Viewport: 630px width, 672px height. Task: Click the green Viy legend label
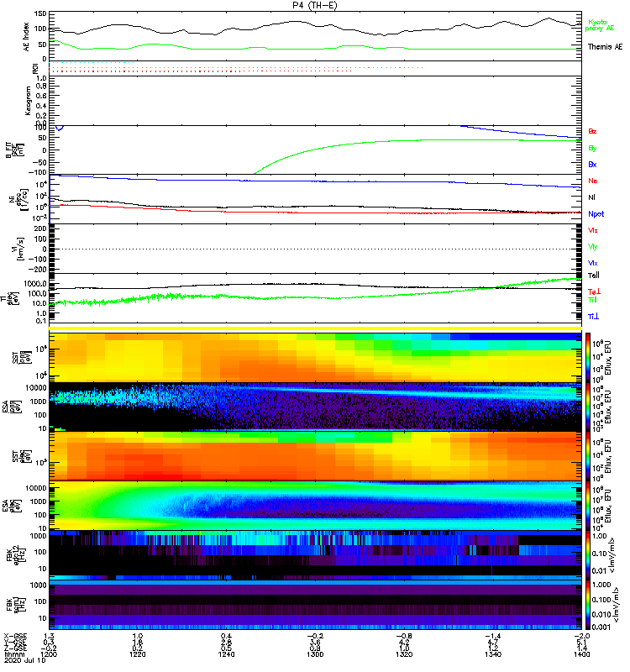[x=593, y=247]
